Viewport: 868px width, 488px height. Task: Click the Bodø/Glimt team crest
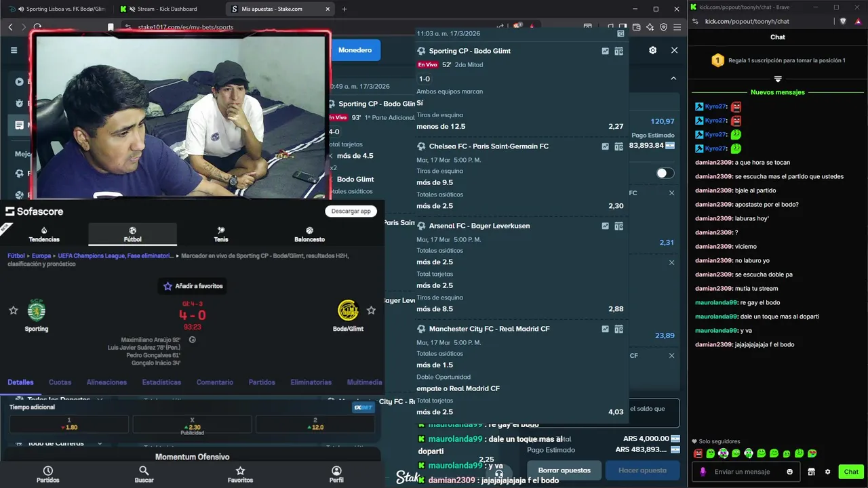click(348, 310)
